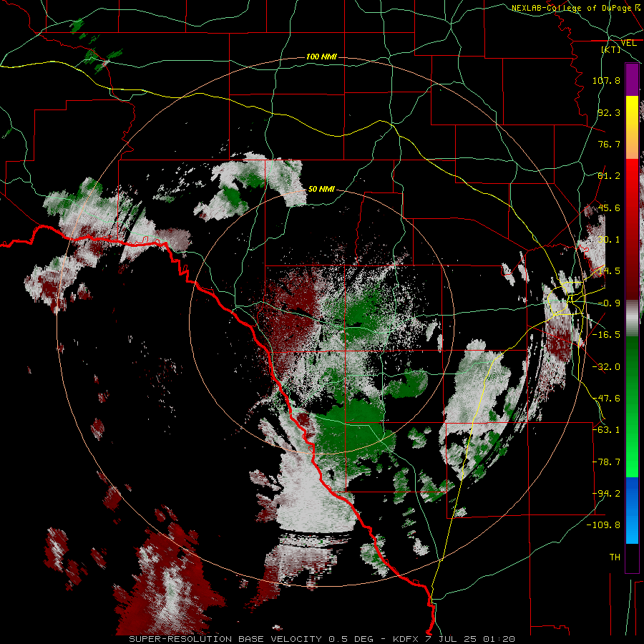Click the 61.2 legend value
This screenshot has height=644, width=644.
pyautogui.click(x=609, y=176)
